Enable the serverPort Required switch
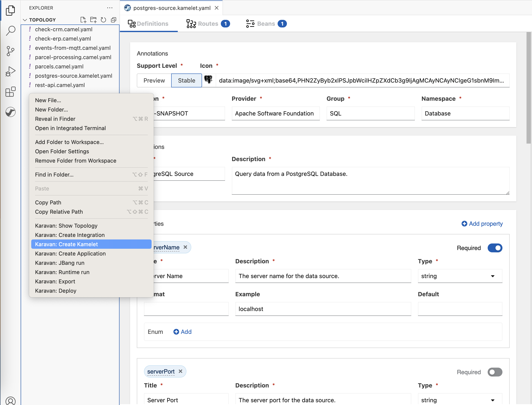The image size is (532, 405). [495, 372]
